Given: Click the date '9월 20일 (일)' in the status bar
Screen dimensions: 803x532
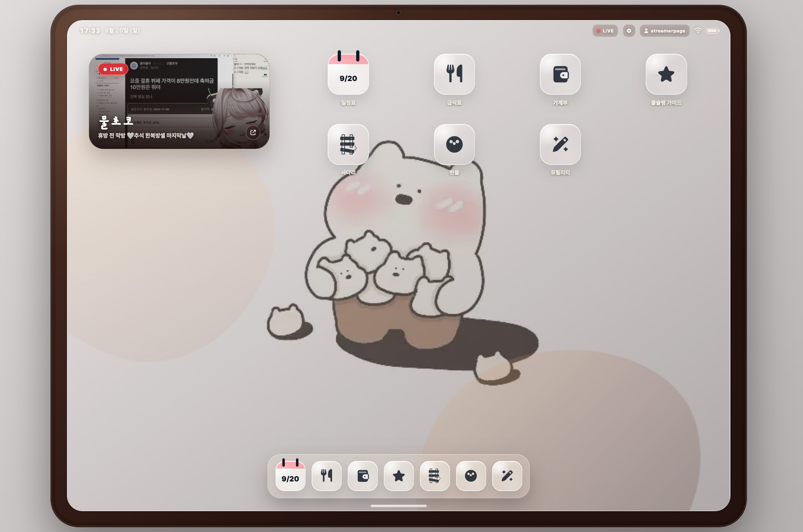Looking at the screenshot, I should pos(122,30).
